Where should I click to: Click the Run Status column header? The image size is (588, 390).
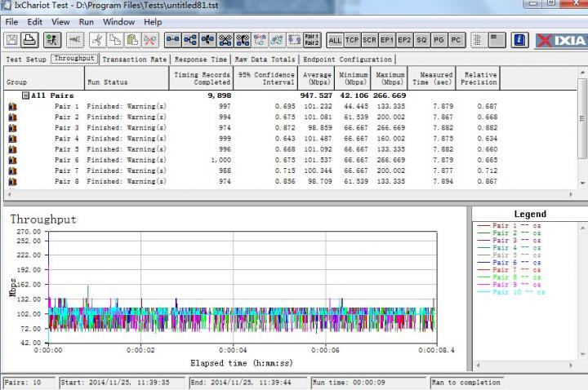coord(127,78)
